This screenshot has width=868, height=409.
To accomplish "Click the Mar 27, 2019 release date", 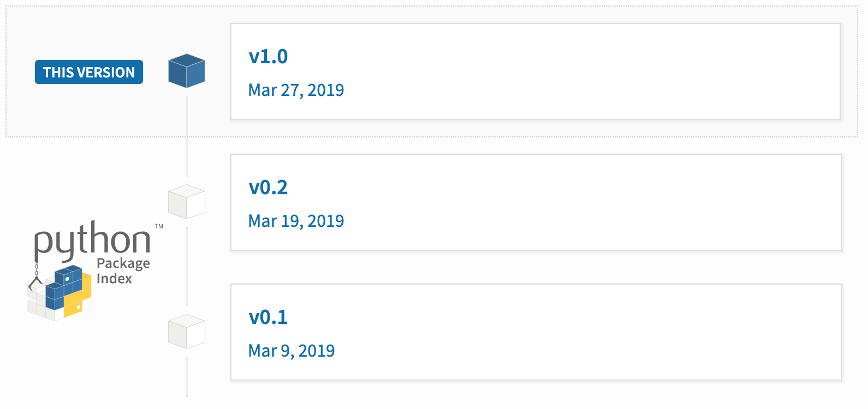I will click(296, 90).
